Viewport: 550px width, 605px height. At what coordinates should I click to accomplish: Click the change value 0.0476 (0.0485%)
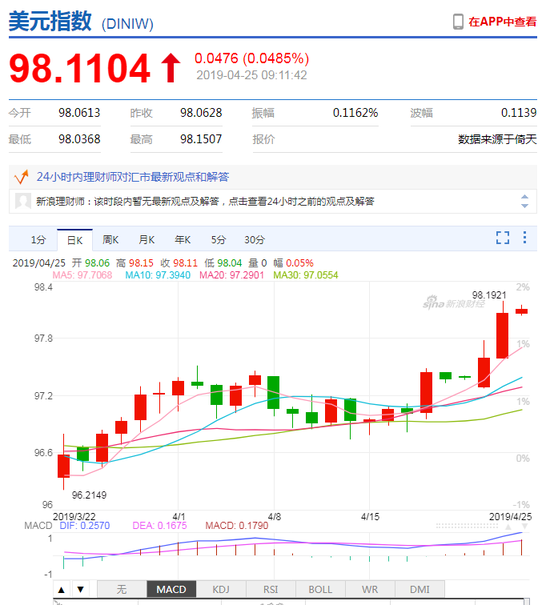252,58
